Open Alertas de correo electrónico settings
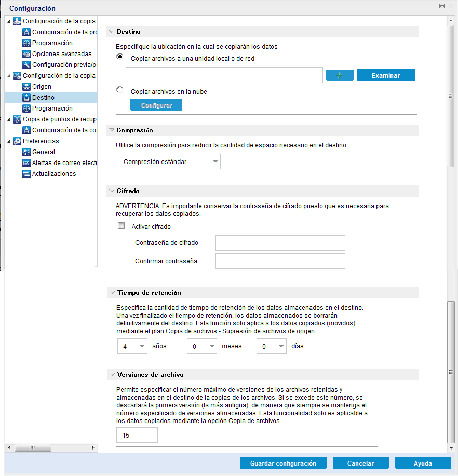Viewport: 458px width, 476px height. click(64, 164)
